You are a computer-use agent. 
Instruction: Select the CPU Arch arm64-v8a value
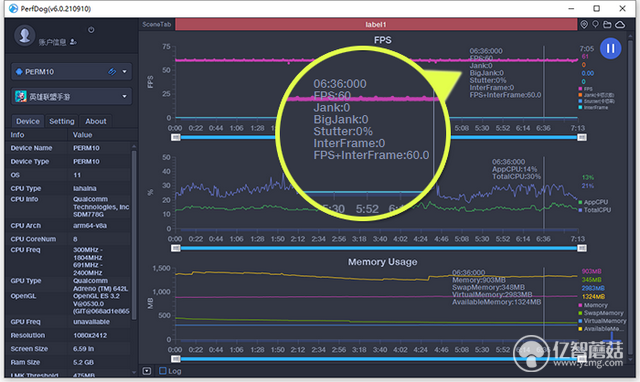tap(90, 225)
